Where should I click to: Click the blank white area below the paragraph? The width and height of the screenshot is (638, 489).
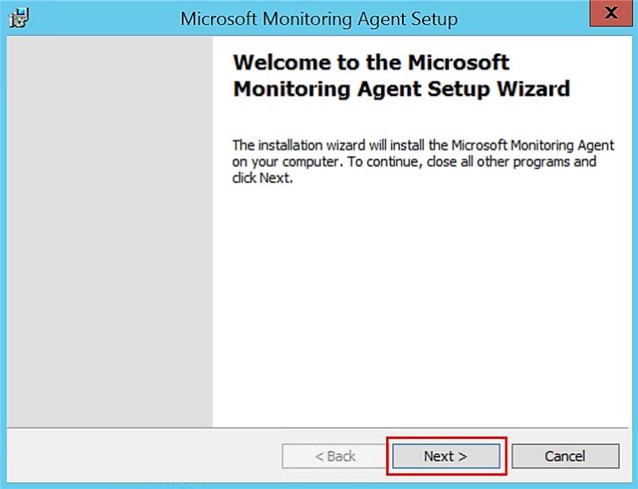tap(419, 305)
